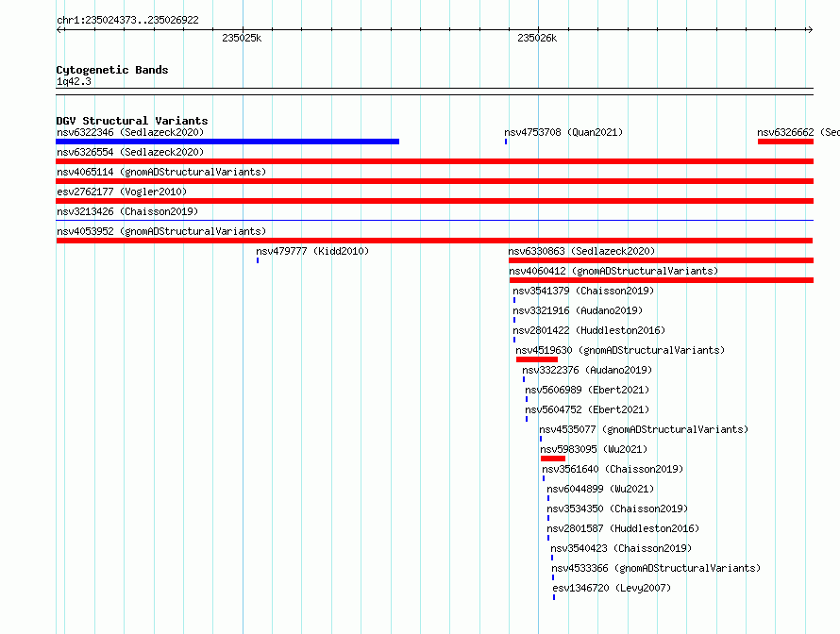This screenshot has height=634, width=840.
Task: Open nsv5606989 (Ebert2021) label
Action: [x=587, y=390]
